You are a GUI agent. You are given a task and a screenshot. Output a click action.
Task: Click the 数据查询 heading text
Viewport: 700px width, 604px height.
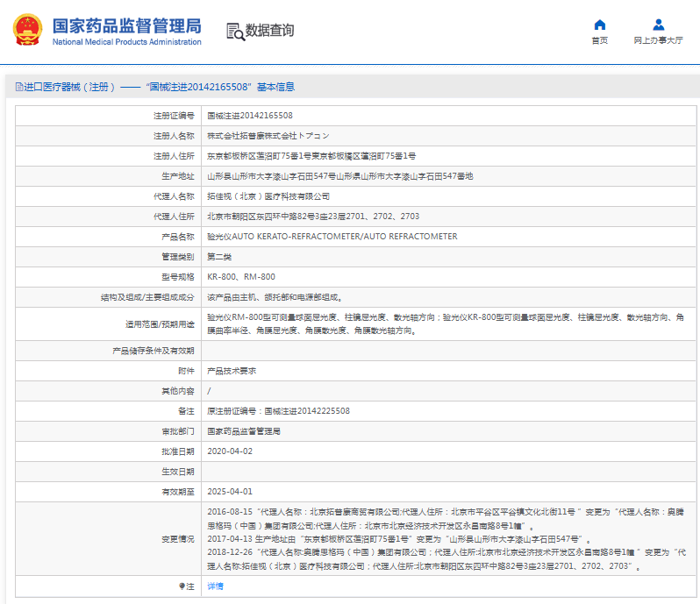click(270, 31)
